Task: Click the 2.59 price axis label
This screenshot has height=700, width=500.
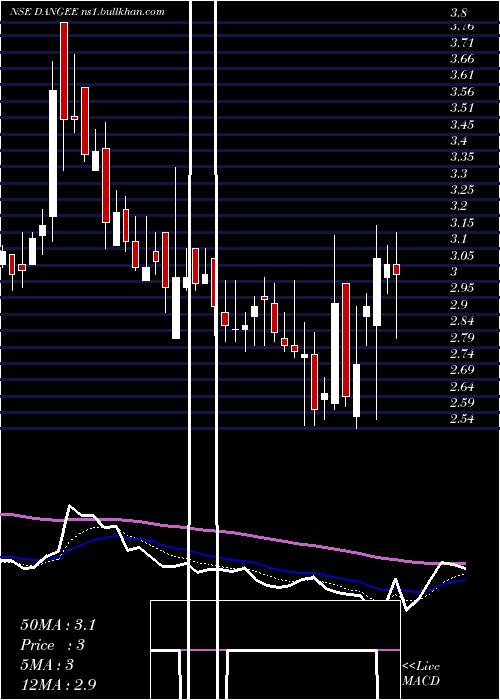Action: coord(462,403)
